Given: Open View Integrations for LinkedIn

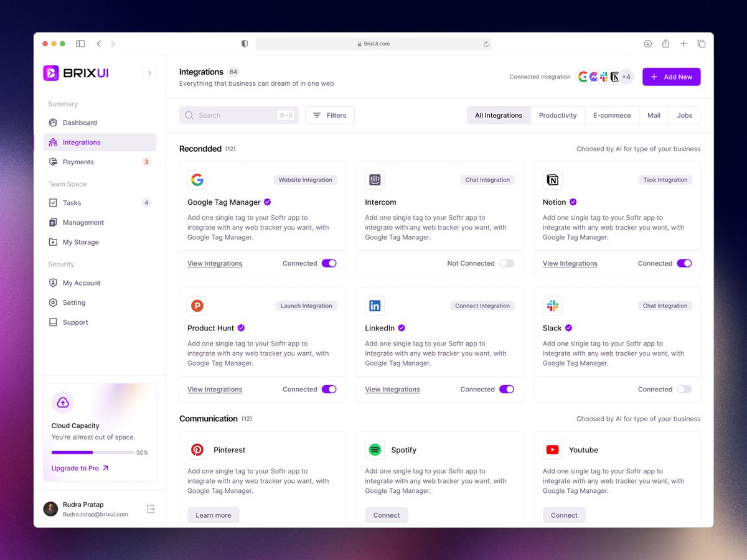Looking at the screenshot, I should pyautogui.click(x=392, y=390).
